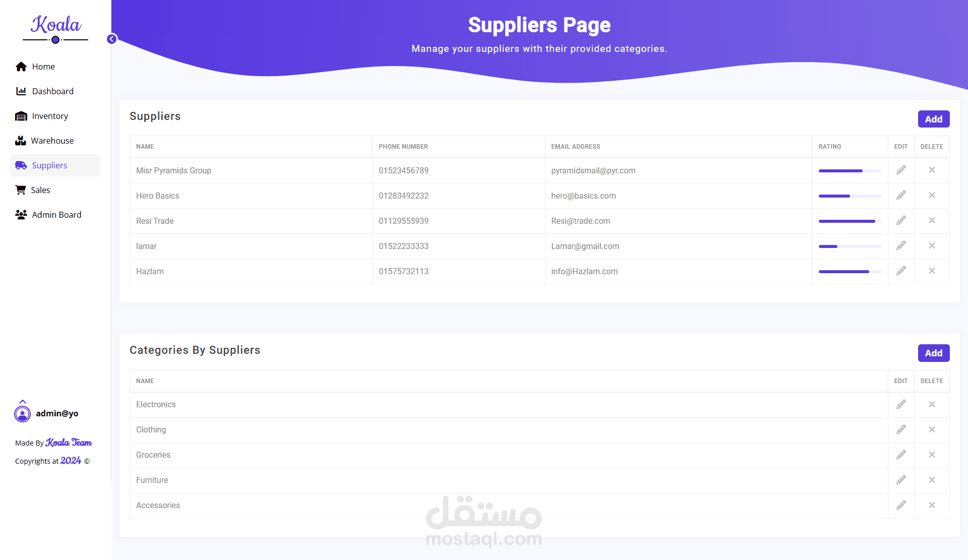The image size is (968, 560).
Task: Go to the Admin Board page
Action: point(56,215)
